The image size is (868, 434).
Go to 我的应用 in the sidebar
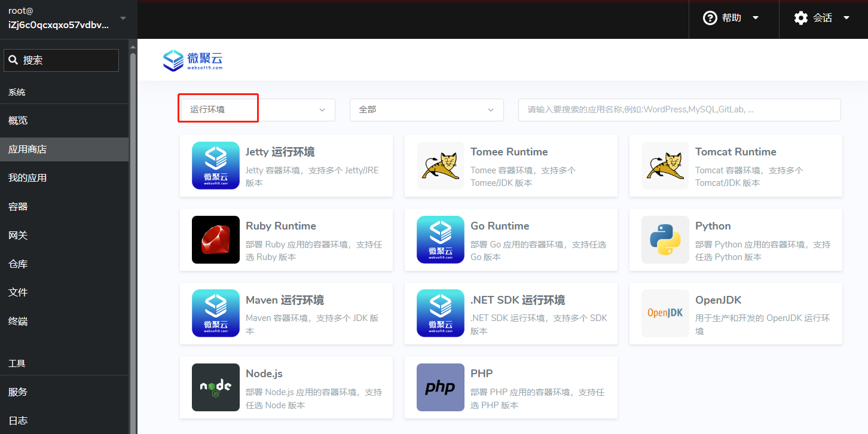[27, 178]
